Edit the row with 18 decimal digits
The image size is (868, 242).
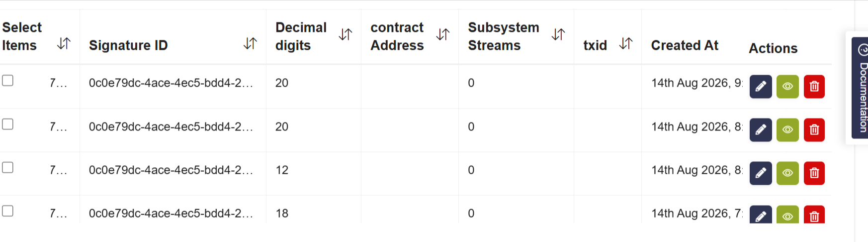point(761,215)
